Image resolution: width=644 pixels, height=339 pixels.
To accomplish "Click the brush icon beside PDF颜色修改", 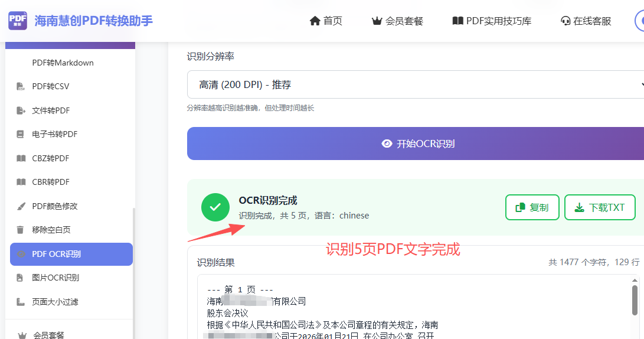I will coord(21,206).
